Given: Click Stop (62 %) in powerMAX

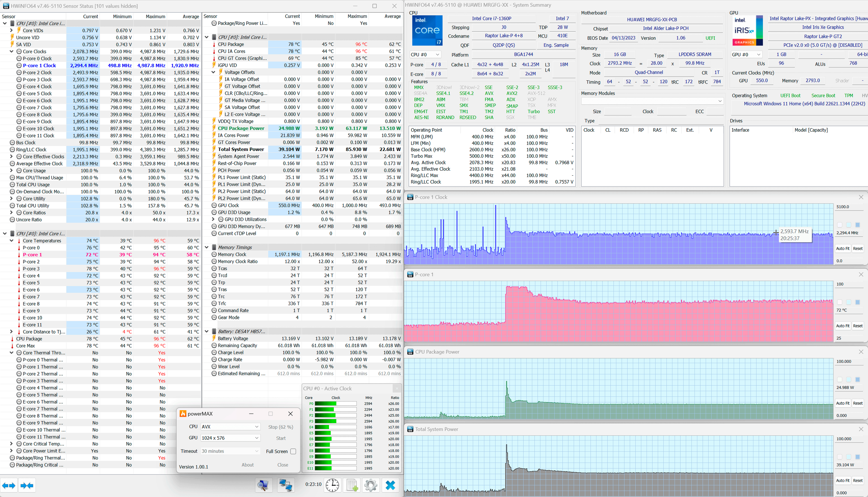Looking at the screenshot, I should pyautogui.click(x=280, y=427).
